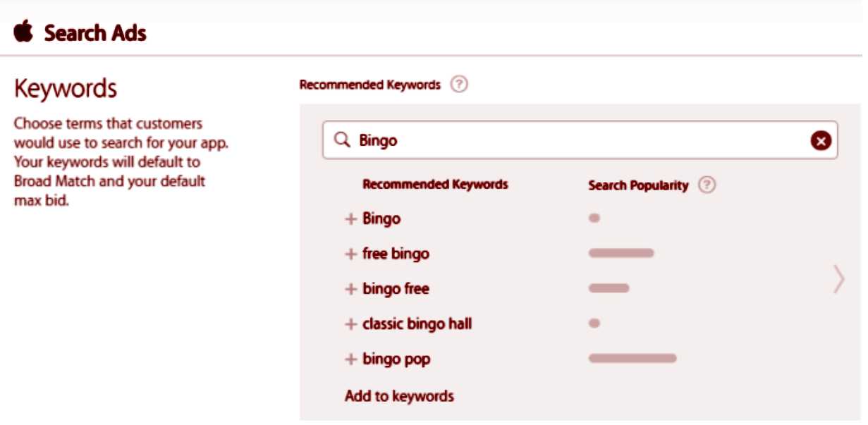
Task: Click the 'bingo pop' popularity bar
Action: (632, 359)
